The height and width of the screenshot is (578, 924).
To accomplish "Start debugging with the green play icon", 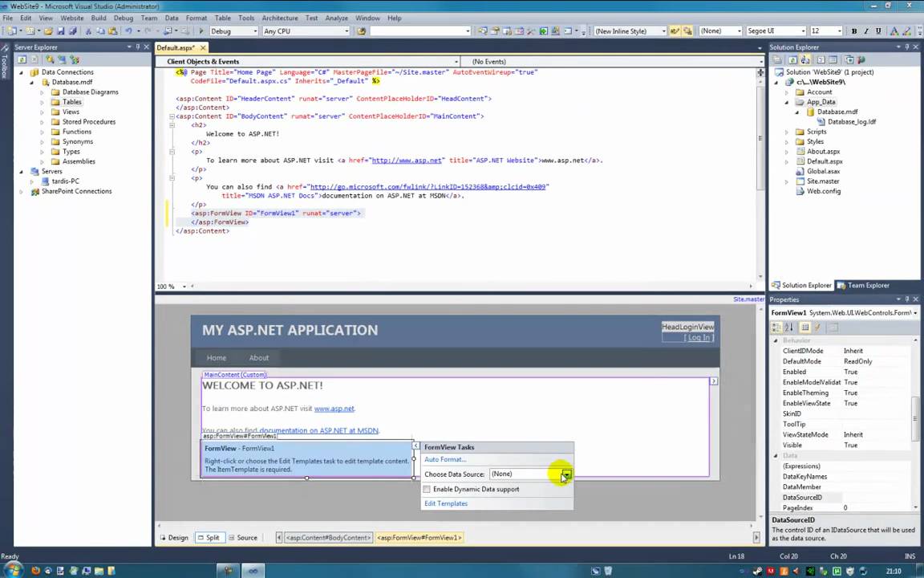I will pyautogui.click(x=201, y=31).
